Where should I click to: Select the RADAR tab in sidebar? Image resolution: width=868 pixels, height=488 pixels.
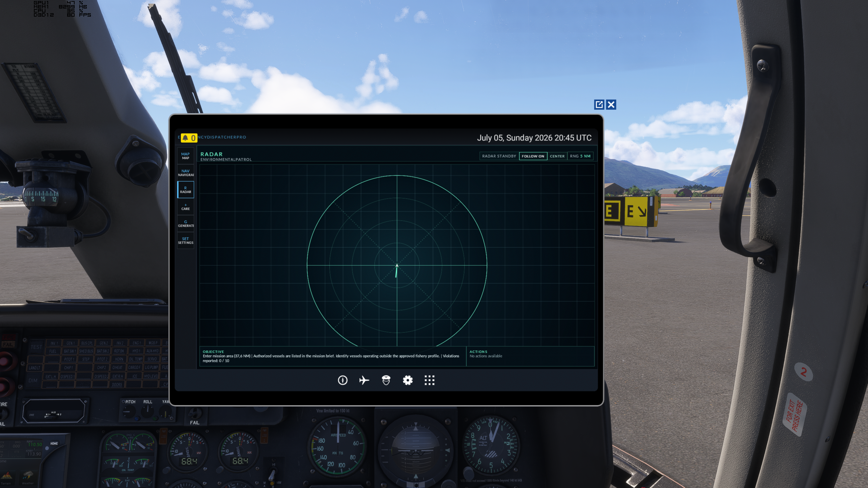click(x=185, y=190)
